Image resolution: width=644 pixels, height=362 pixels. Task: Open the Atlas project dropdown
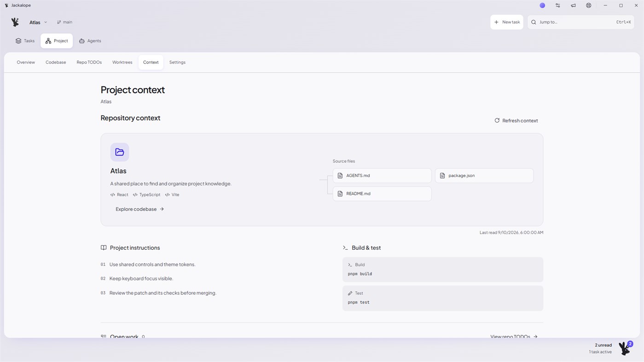[38, 22]
